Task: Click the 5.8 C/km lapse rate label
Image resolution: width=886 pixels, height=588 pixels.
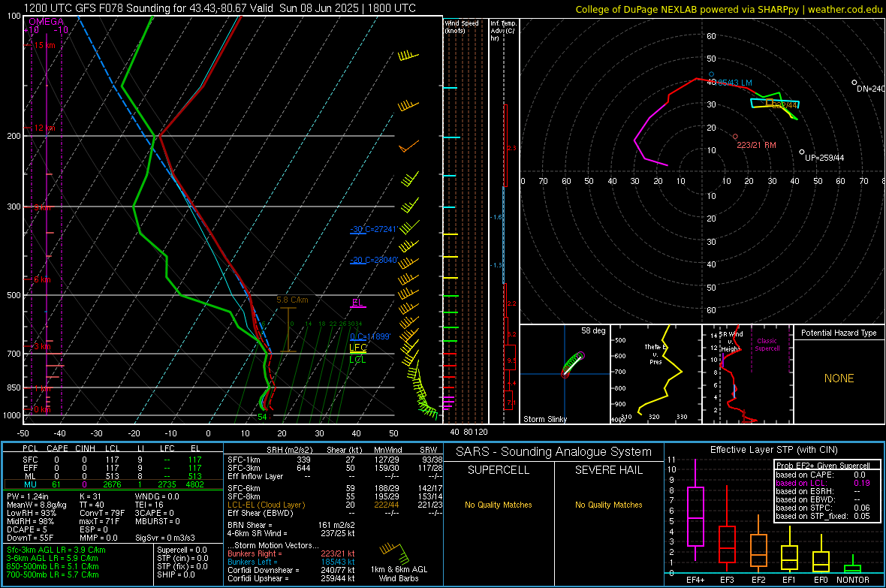Action: [292, 300]
